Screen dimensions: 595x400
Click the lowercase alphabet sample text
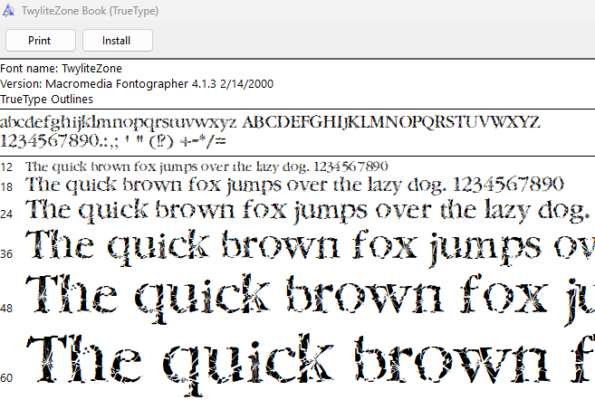[x=118, y=123]
